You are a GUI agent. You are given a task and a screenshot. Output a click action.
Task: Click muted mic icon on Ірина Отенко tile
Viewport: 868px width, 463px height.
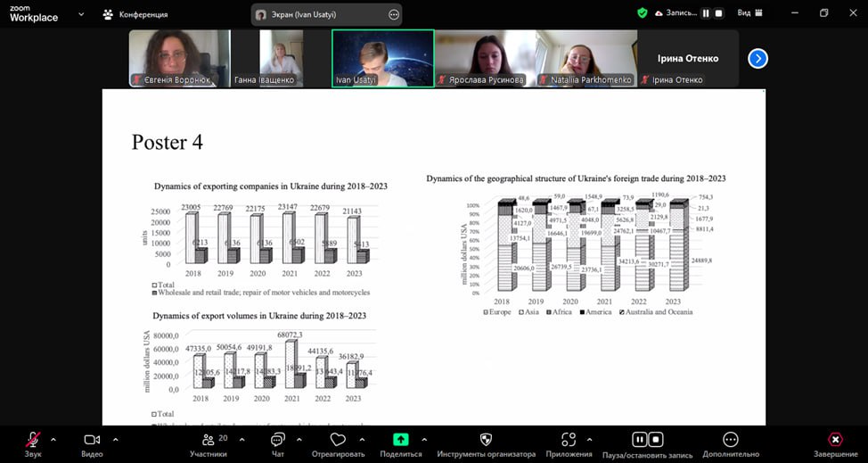[645, 80]
